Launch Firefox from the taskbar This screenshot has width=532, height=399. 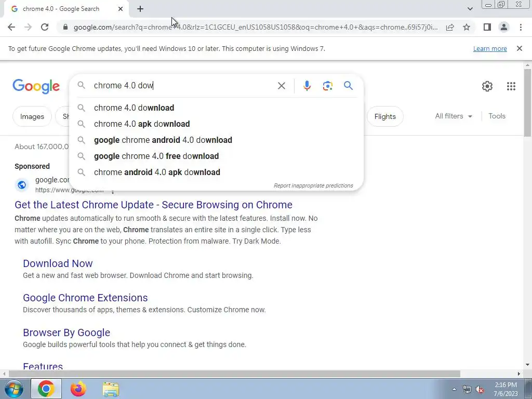78,389
